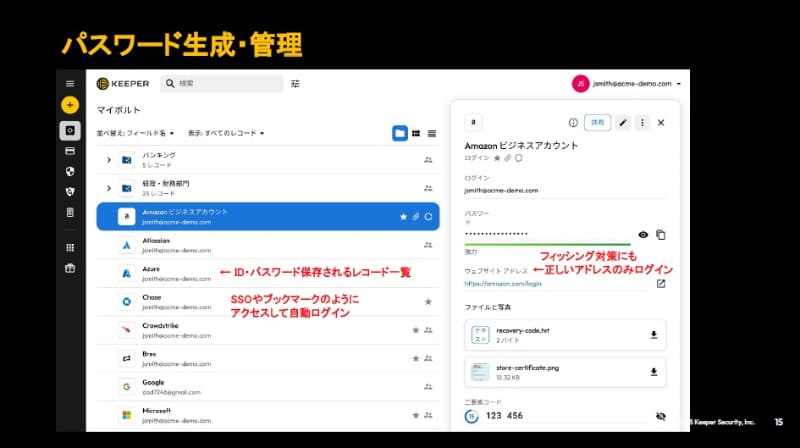The height and width of the screenshot is (448, 800).
Task: Click the star on Microsoft row
Action: 416,415
